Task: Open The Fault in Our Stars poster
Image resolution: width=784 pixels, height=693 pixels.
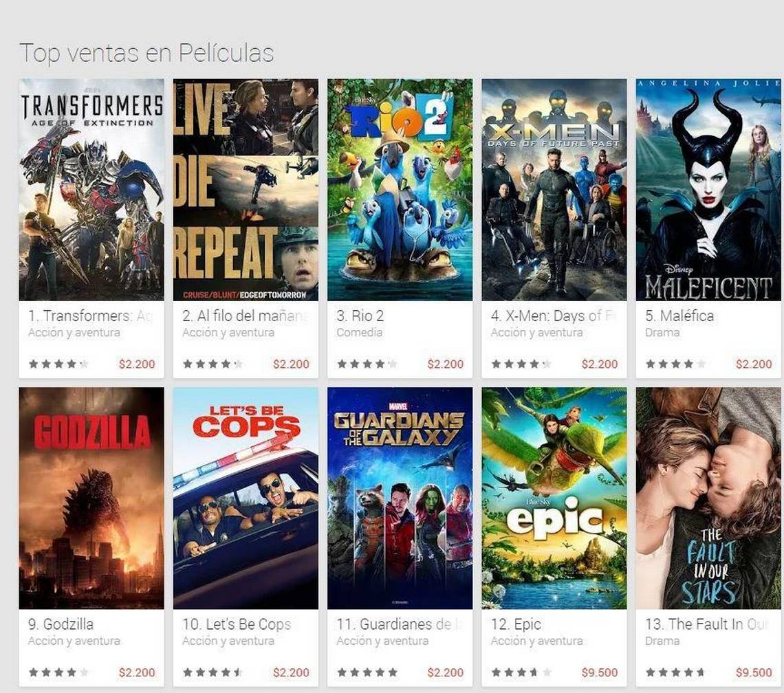Action: [708, 498]
